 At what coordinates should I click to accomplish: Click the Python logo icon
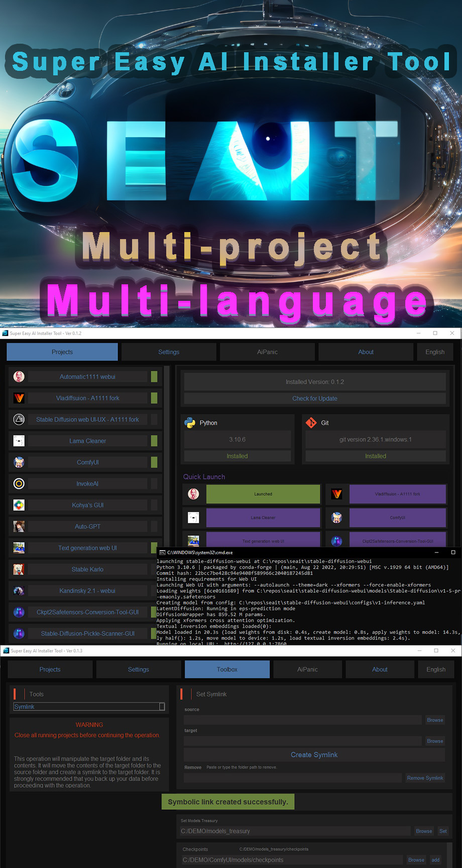[190, 423]
